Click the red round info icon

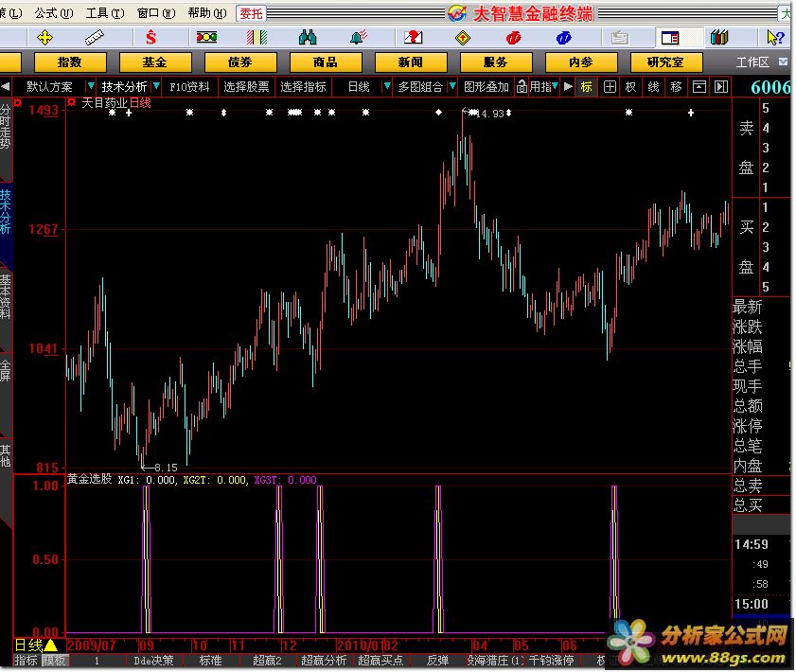(x=513, y=38)
